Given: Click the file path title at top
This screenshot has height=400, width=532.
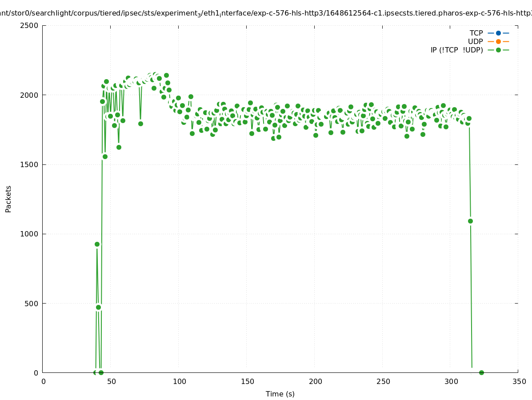Looking at the screenshot, I should pyautogui.click(x=266, y=13).
